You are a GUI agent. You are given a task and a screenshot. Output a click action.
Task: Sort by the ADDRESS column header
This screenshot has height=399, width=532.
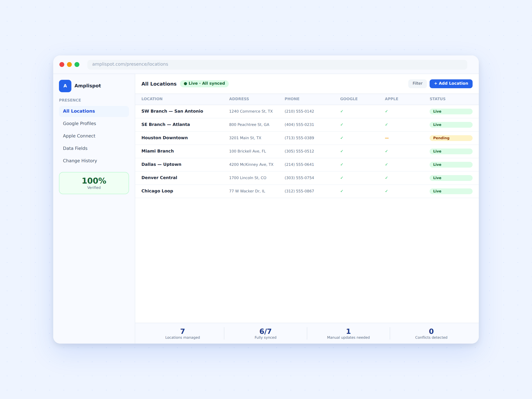[239, 99]
